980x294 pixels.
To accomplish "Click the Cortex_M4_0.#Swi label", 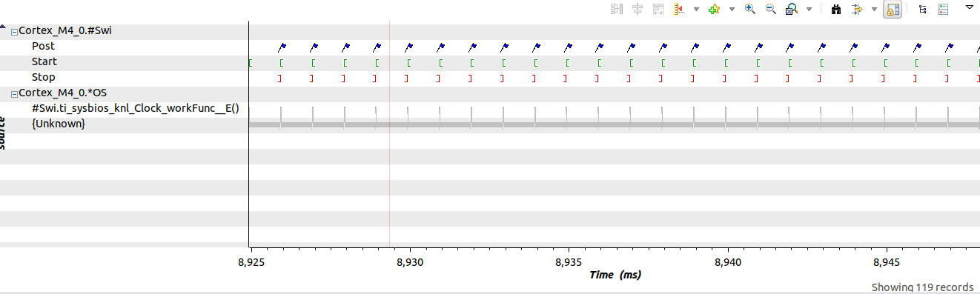I will click(65, 30).
